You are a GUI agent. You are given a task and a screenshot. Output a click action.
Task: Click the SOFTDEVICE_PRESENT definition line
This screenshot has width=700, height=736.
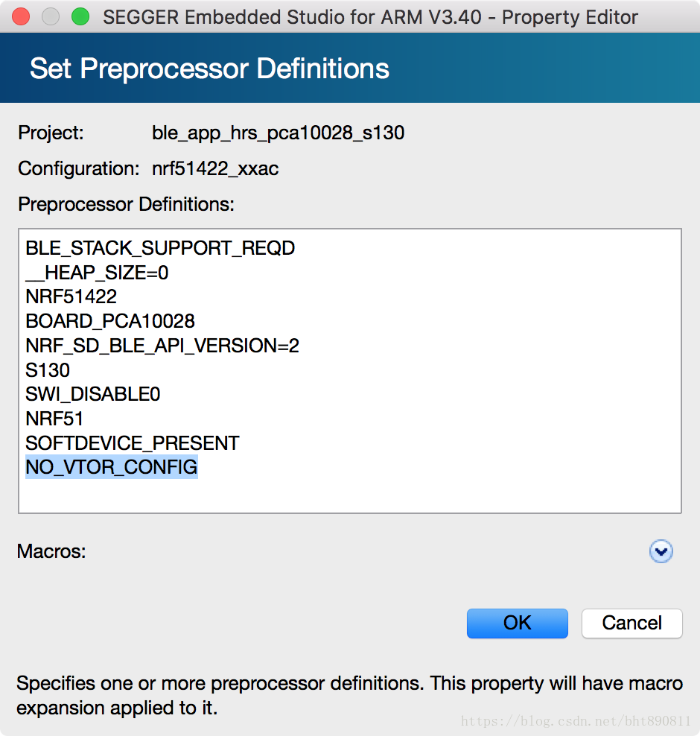click(x=133, y=443)
